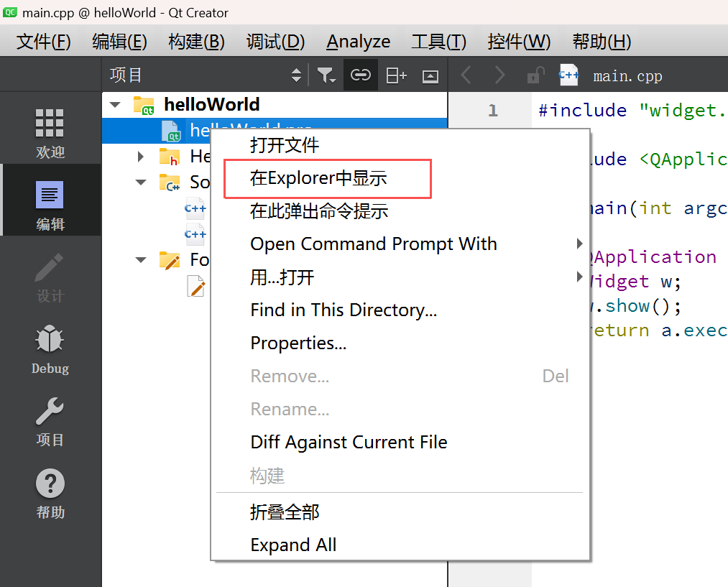Choose 在Explorer中显示
The width and height of the screenshot is (728, 587).
pos(400,178)
